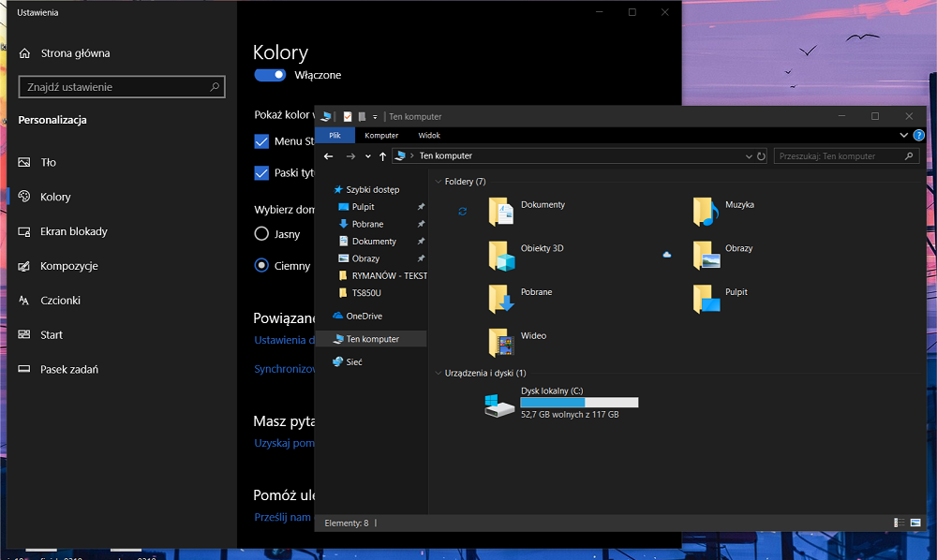Click the back arrow in Explorer
This screenshot has width=937, height=560.
pos(328,156)
